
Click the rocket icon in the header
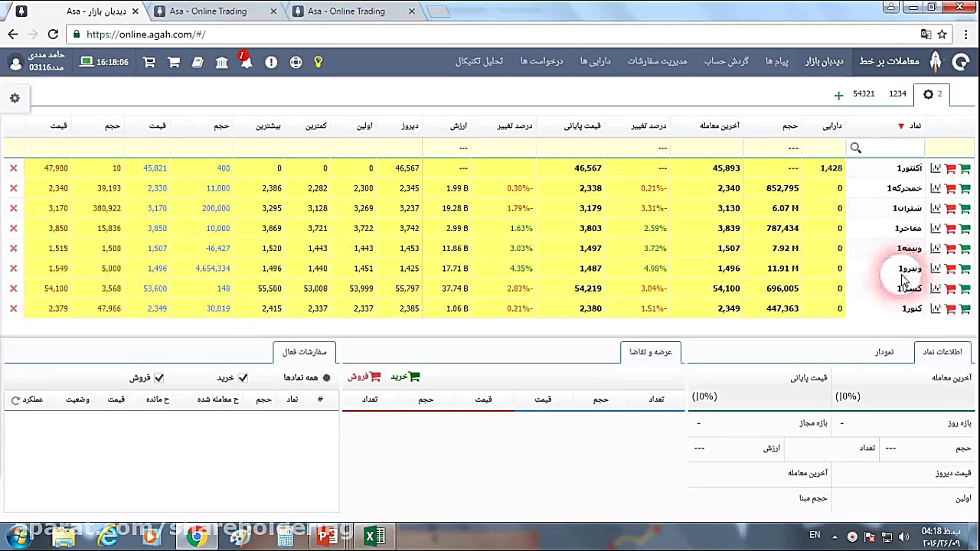coord(936,61)
